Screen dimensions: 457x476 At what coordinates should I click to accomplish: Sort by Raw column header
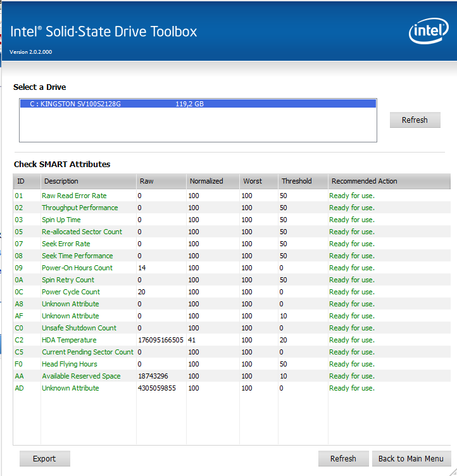[161, 181]
